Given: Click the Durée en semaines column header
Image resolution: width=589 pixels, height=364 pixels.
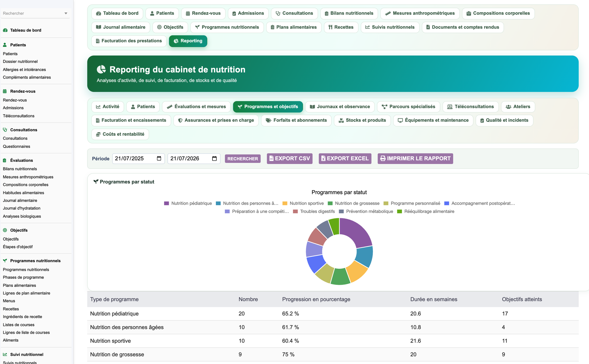Looking at the screenshot, I should (x=434, y=299).
